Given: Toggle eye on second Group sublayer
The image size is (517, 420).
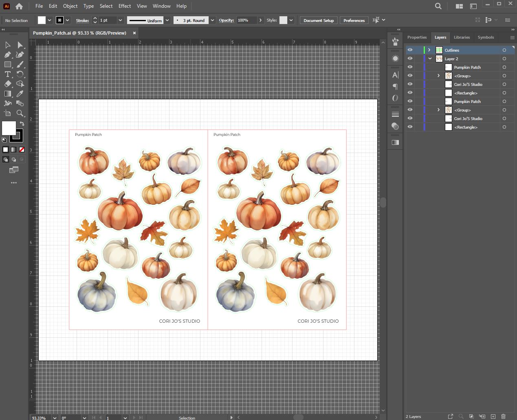Looking at the screenshot, I should tap(410, 110).
